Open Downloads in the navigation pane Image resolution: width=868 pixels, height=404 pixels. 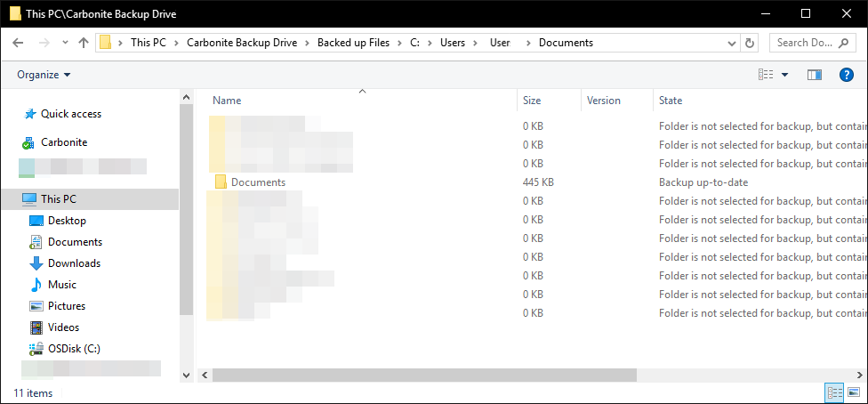tap(74, 263)
